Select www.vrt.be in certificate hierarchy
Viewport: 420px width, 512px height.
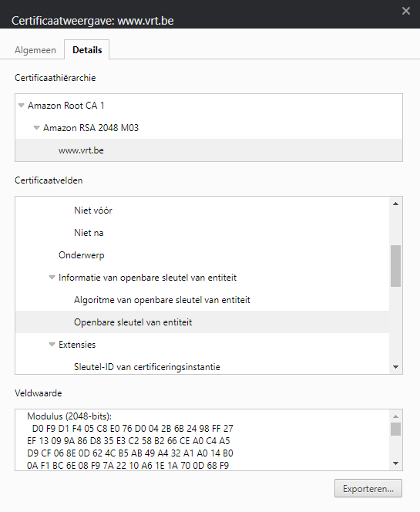coord(209,150)
